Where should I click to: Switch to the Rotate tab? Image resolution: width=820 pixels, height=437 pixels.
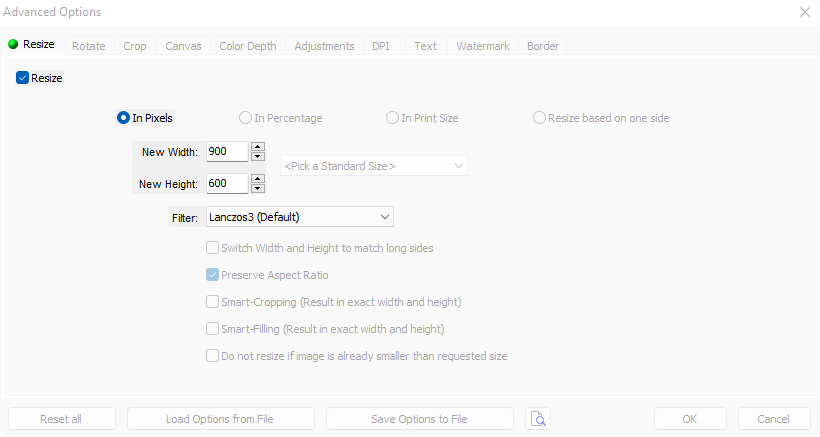[x=88, y=46]
